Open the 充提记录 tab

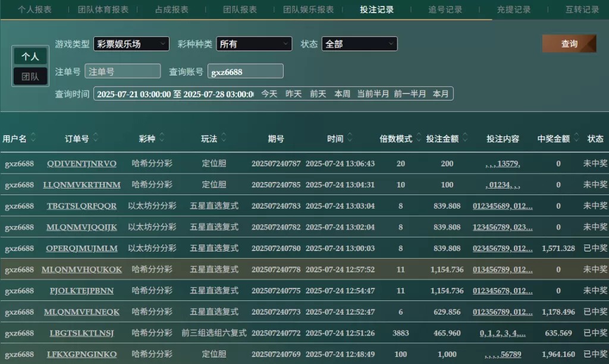coord(514,10)
